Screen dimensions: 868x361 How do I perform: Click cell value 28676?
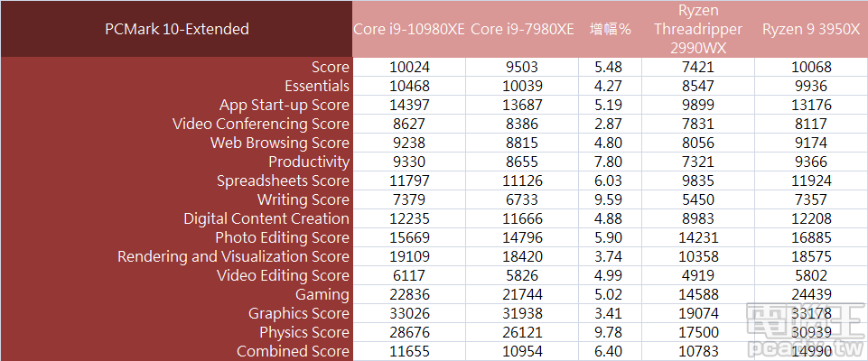[409, 332]
